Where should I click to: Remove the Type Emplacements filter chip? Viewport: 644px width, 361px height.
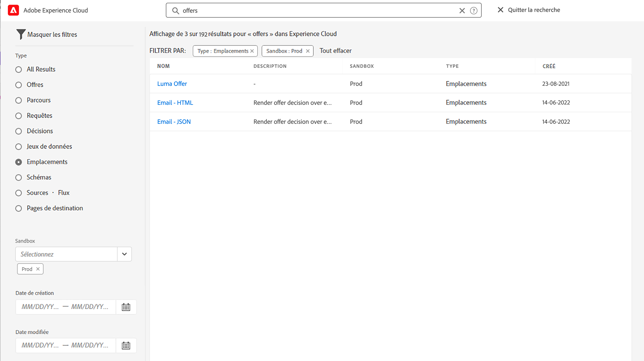point(252,51)
